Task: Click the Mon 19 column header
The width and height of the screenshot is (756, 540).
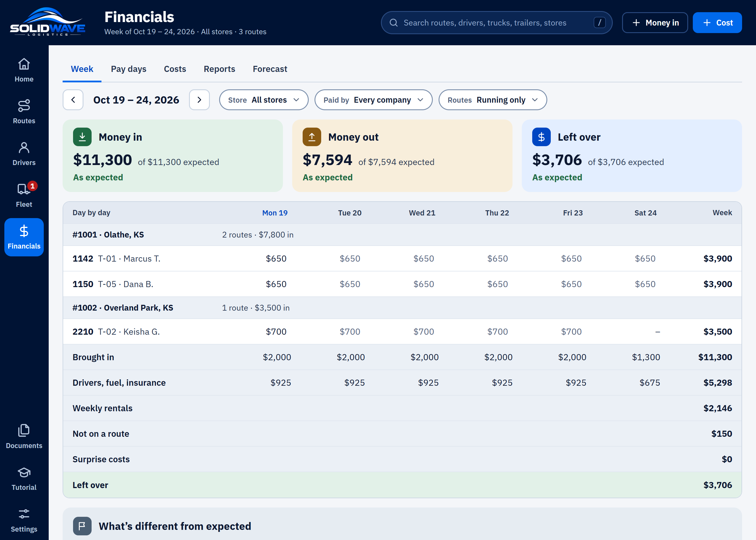Action: pyautogui.click(x=275, y=213)
